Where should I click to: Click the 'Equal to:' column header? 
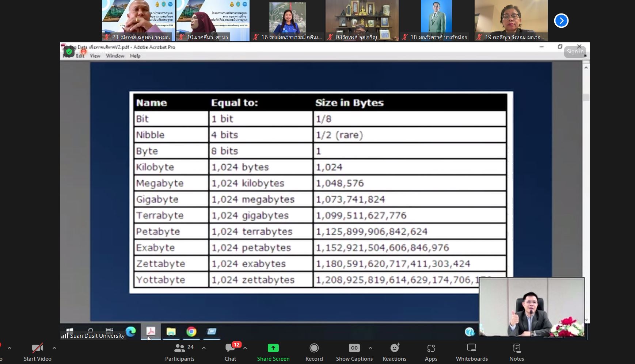(235, 103)
